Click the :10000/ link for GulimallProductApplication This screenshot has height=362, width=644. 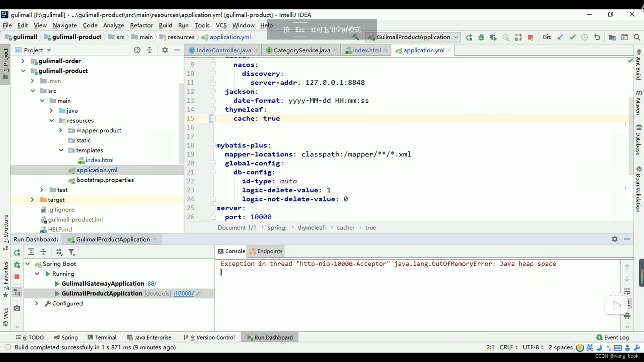[183, 293]
